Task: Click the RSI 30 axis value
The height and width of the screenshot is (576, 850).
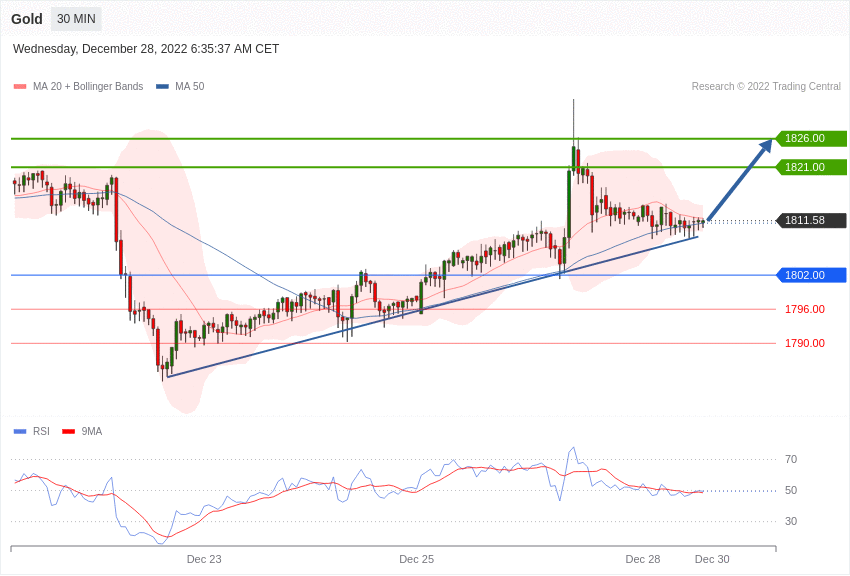Action: 791,521
